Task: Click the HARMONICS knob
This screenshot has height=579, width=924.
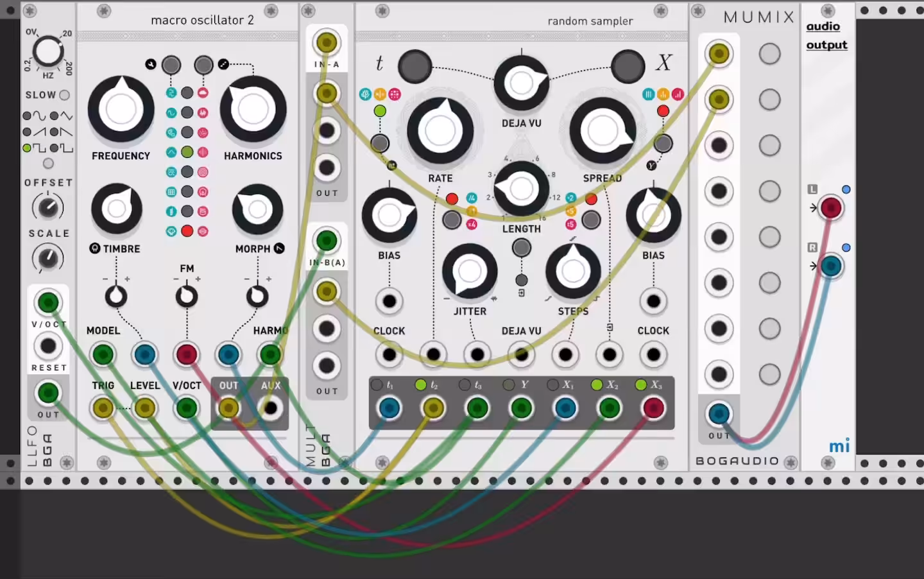Action: [x=253, y=109]
